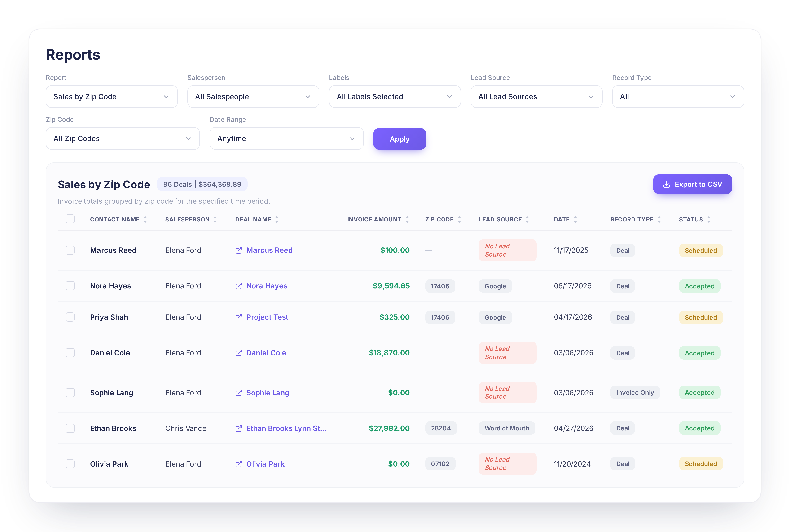Click the Zip Code column sort arrows
Image resolution: width=790 pixels, height=532 pixels.
click(x=459, y=220)
